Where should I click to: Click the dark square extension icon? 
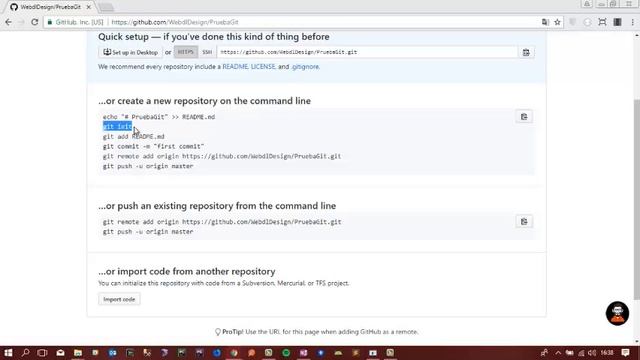click(x=617, y=22)
